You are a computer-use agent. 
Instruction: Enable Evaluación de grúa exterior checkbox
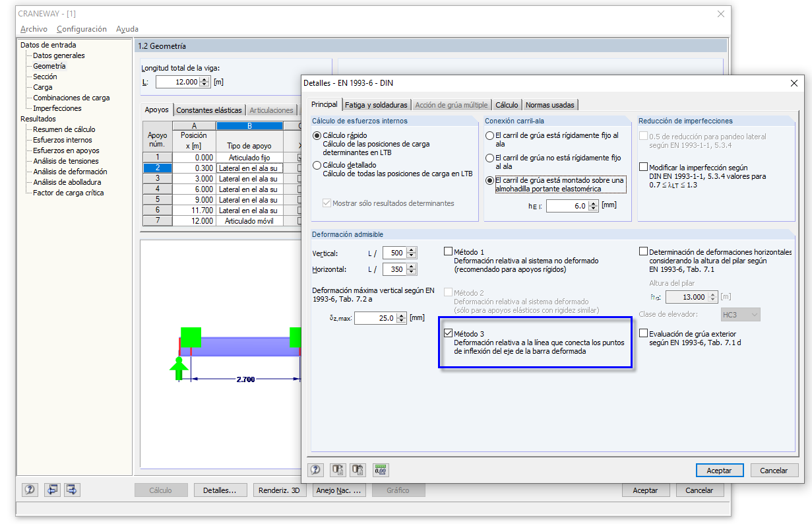644,334
